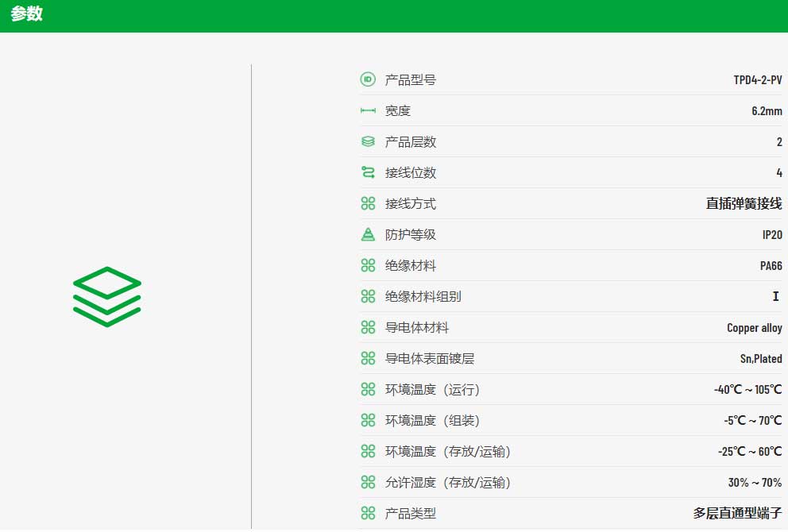
Task: Select the 参数 header tab
Action: click(x=27, y=13)
